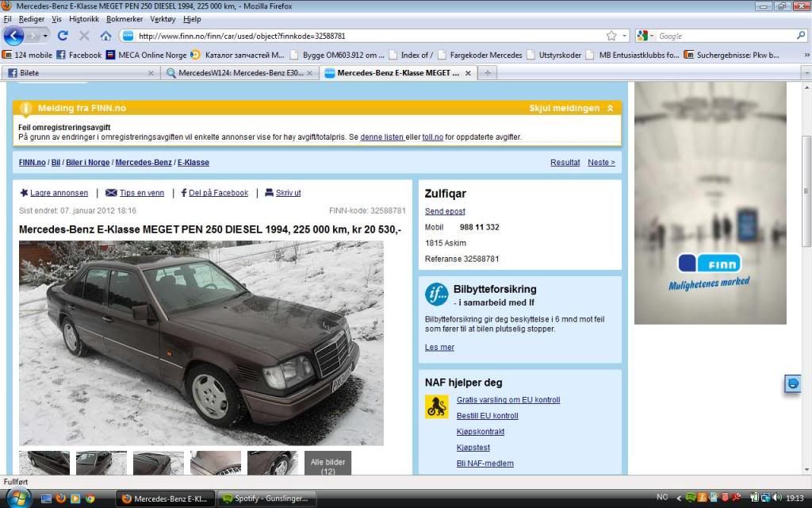Click the Send epost link
This screenshot has width=812, height=508.
pyautogui.click(x=445, y=211)
